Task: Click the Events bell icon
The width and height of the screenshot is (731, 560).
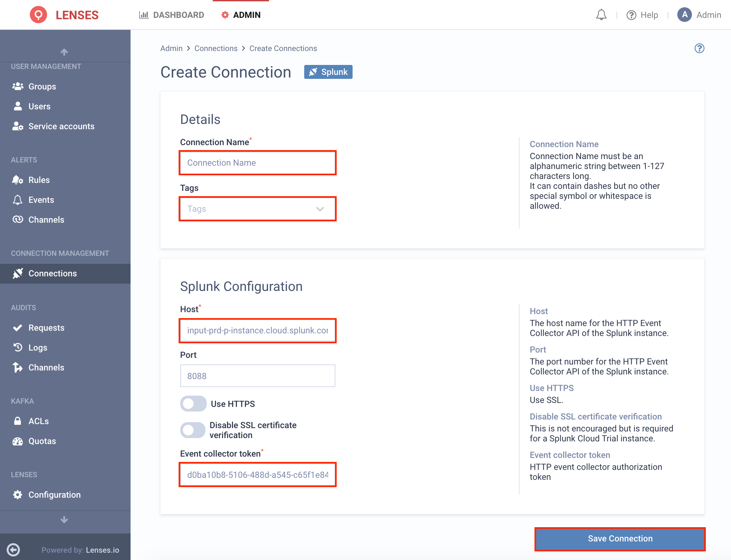Action: 18,200
